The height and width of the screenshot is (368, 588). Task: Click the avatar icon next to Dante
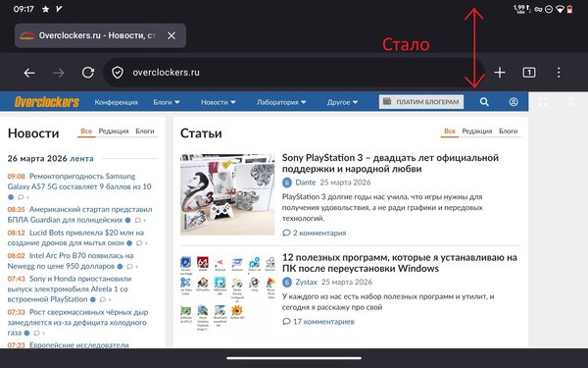(x=287, y=183)
